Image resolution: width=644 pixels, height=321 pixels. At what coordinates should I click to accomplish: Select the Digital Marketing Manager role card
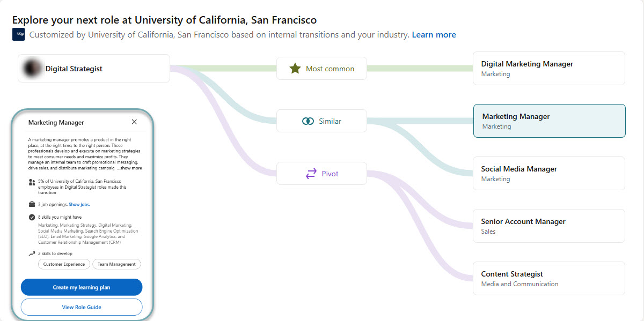[x=548, y=68]
